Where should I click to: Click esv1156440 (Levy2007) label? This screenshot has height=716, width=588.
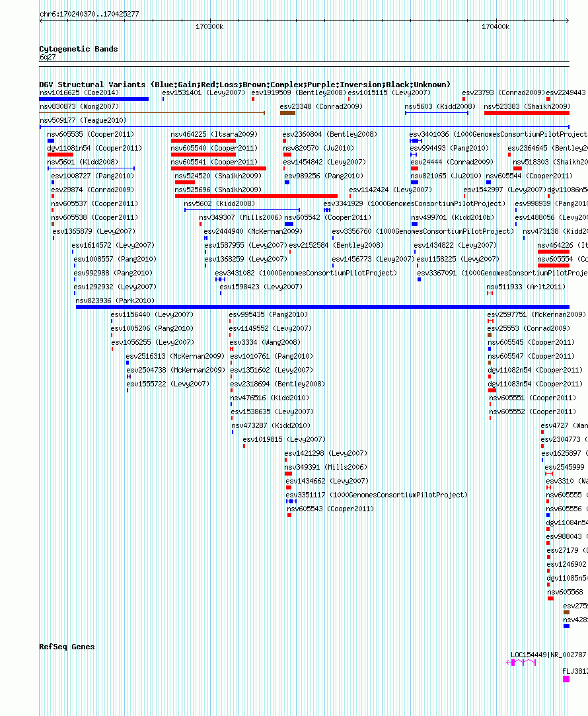point(152,314)
